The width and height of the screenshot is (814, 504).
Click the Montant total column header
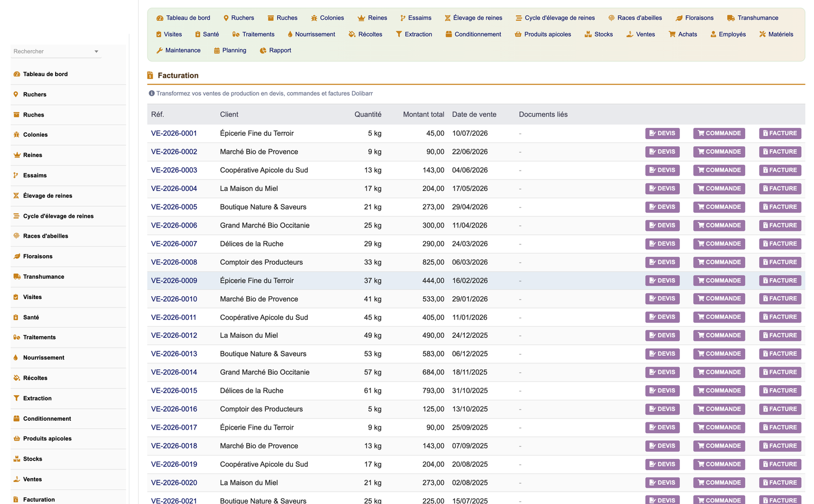pos(424,114)
